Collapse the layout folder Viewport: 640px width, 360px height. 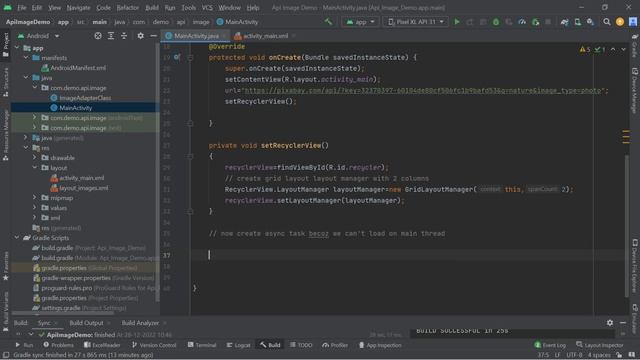click(x=35, y=167)
